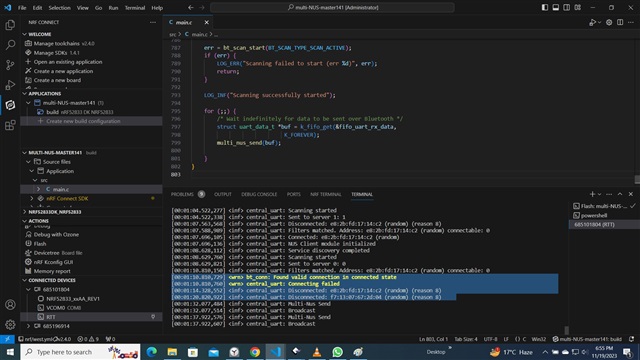Click Manage SDKs

pos(51,53)
